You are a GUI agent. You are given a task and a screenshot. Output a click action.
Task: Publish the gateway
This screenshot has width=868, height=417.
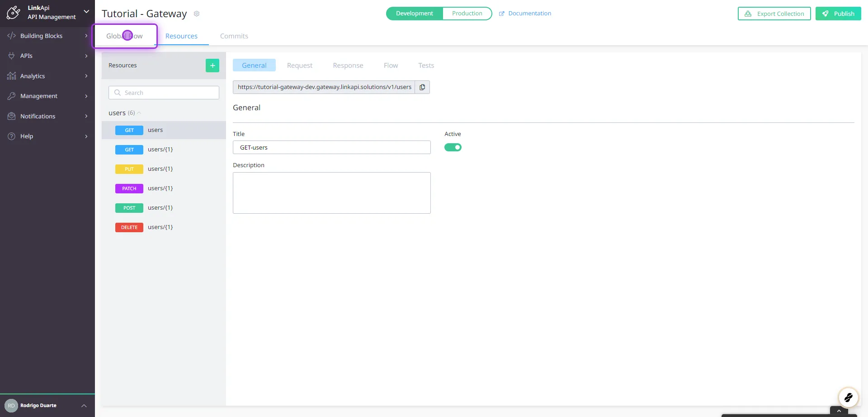coord(838,13)
